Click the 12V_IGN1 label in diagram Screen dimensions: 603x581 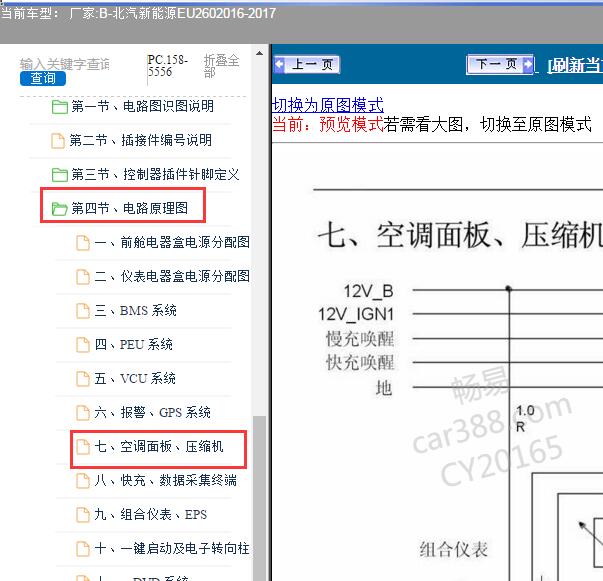coord(356,315)
